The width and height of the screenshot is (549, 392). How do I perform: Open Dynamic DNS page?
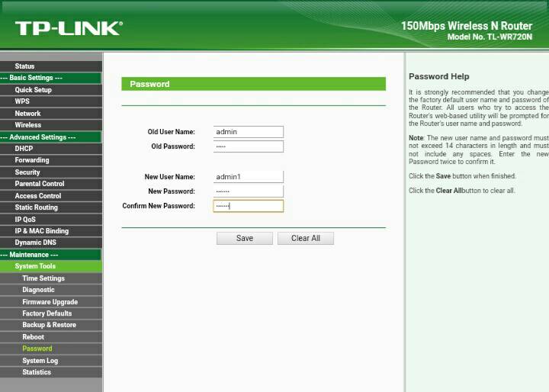(x=51, y=243)
